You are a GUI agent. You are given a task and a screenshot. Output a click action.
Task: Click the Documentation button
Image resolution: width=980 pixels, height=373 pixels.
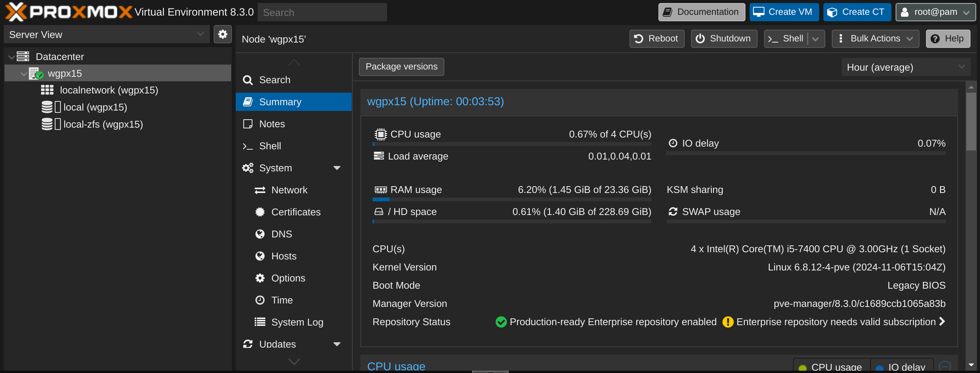[x=701, y=12]
